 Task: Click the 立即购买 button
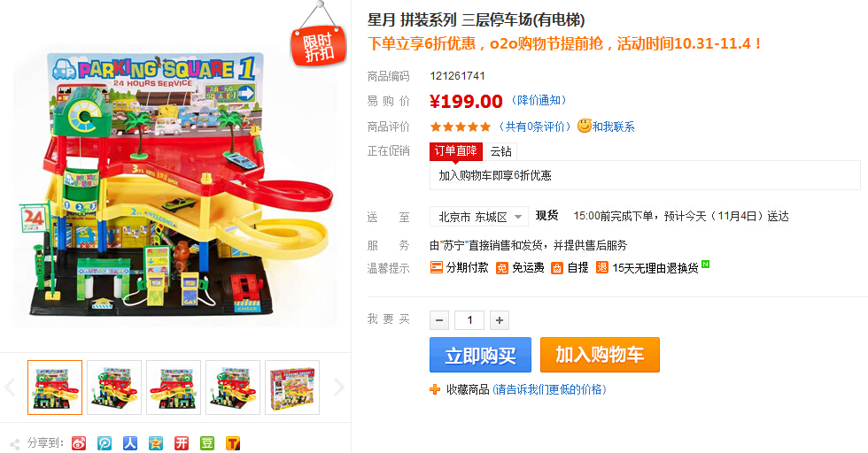[x=480, y=355]
